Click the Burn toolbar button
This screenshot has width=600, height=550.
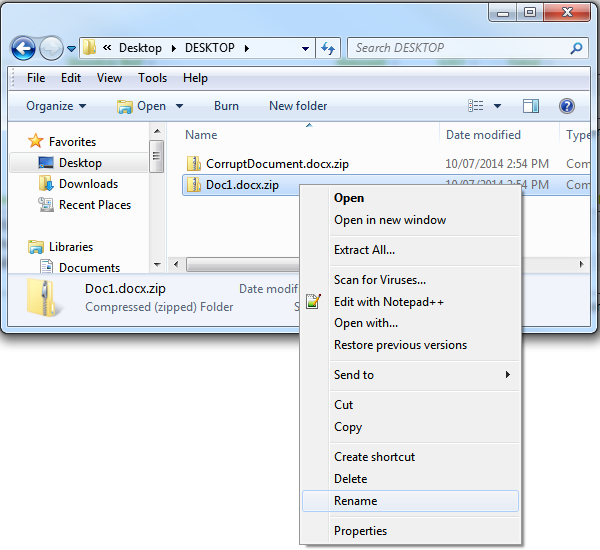[226, 106]
